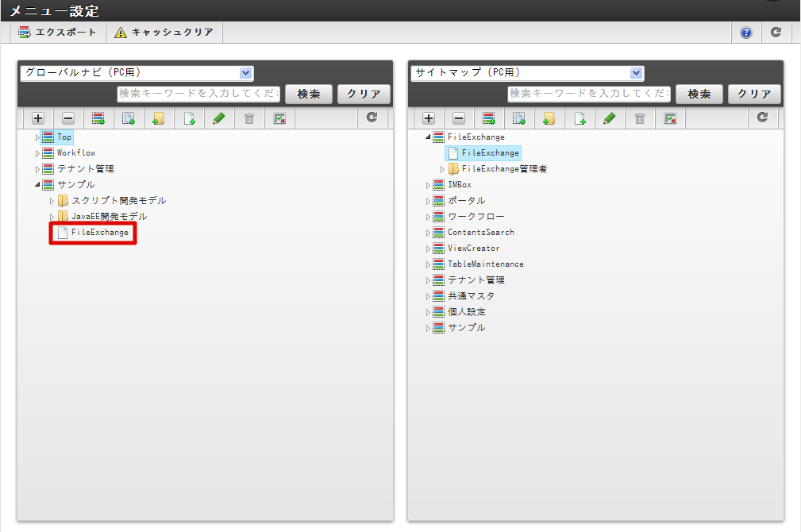Click the left search keyword input field
The image size is (801, 532).
198,94
